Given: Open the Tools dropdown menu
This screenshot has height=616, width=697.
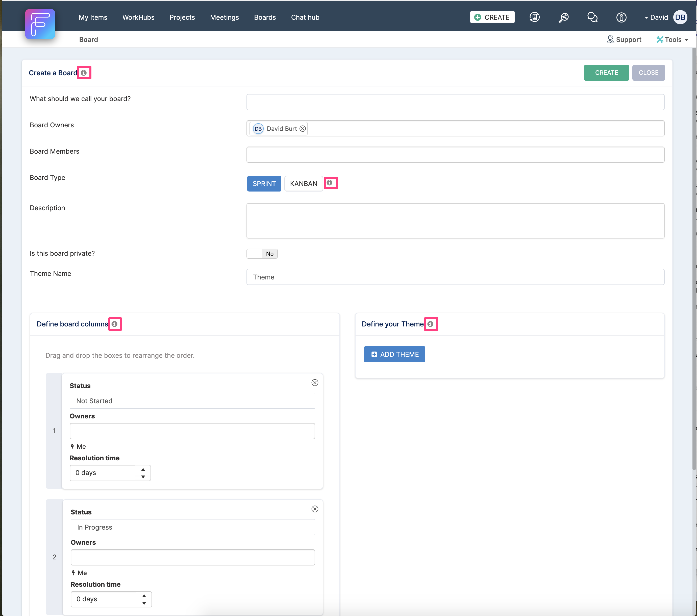Looking at the screenshot, I should click(672, 40).
